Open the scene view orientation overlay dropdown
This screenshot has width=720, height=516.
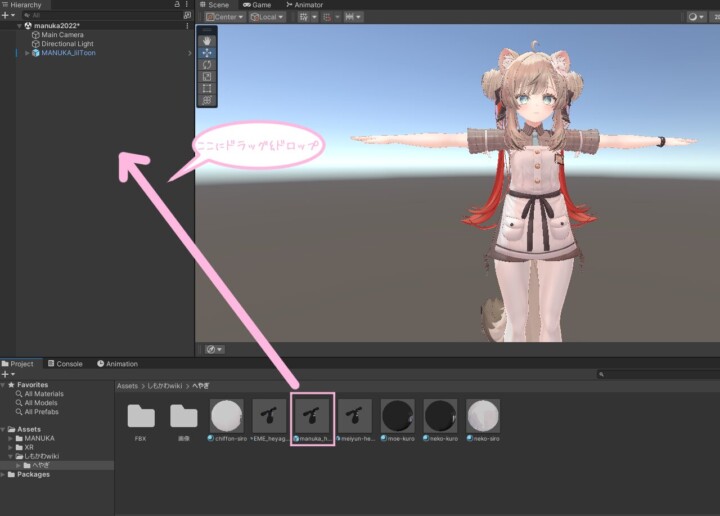(x=214, y=349)
